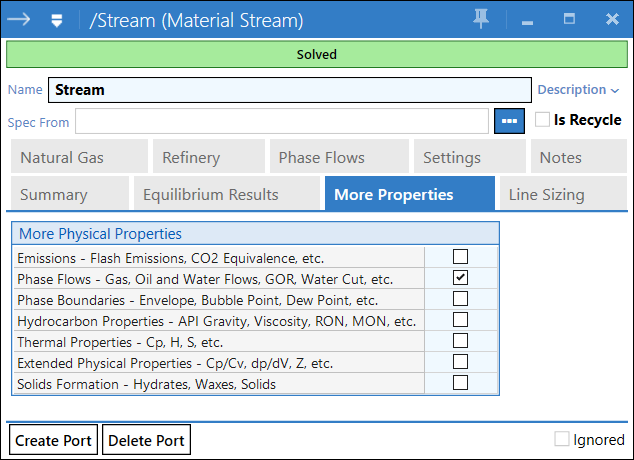Enable Thermal Properties Cp, H, S checkbox
Screen dimensions: 634x460
[x=460, y=341]
